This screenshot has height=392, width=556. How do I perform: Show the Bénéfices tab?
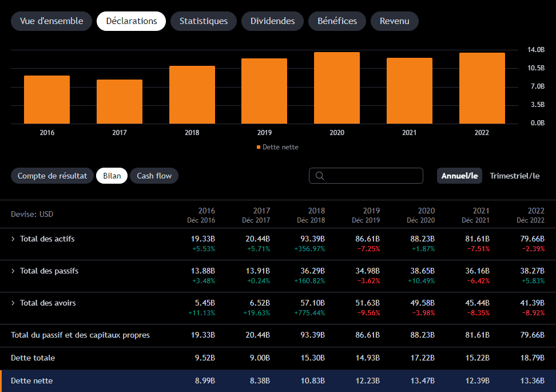(x=337, y=21)
